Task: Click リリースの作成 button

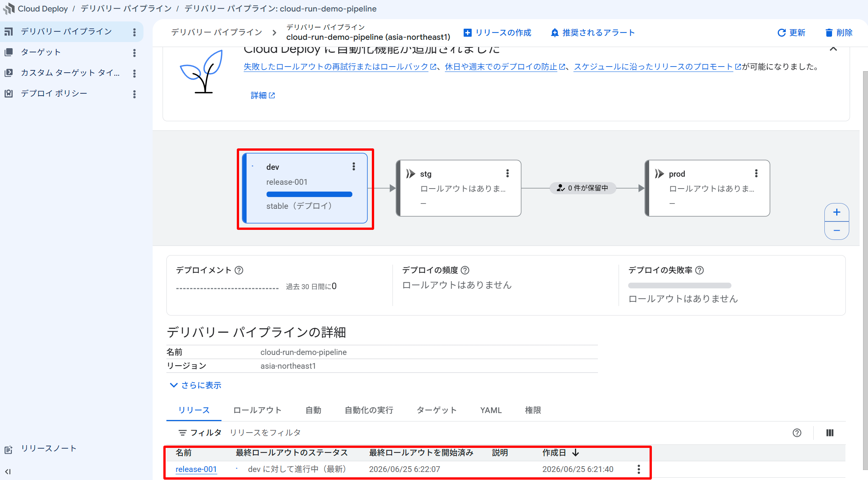Action: [497, 33]
